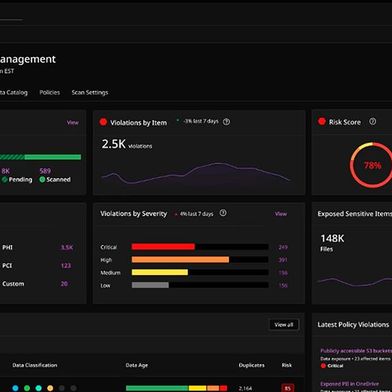Open help icon beside Risk Score
392x392 pixels.
(373, 122)
